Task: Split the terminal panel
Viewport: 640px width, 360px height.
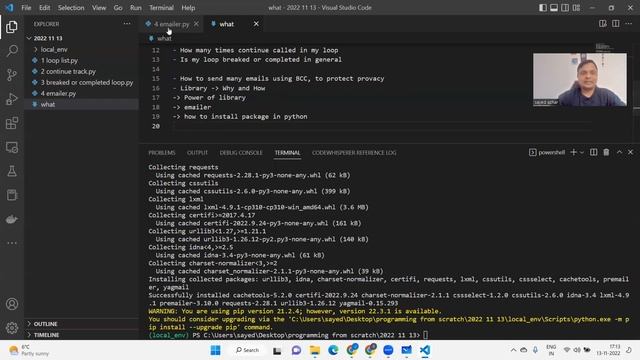Action: [x=593, y=152]
